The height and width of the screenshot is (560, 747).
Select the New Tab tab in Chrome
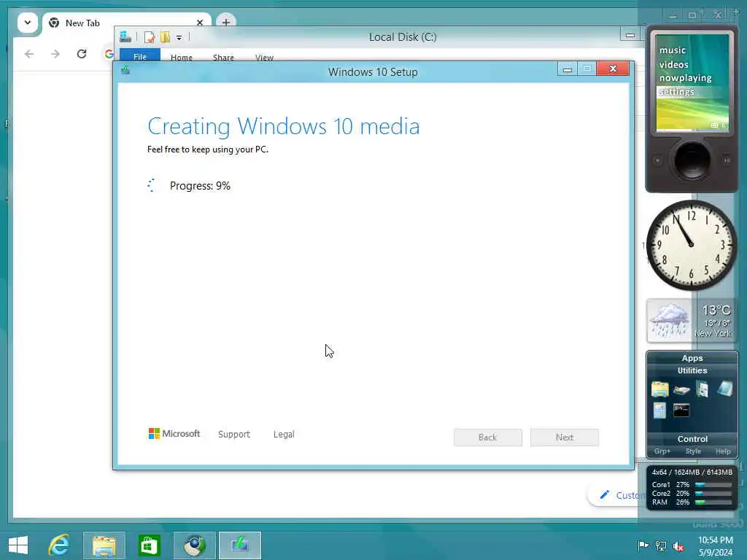click(x=126, y=23)
